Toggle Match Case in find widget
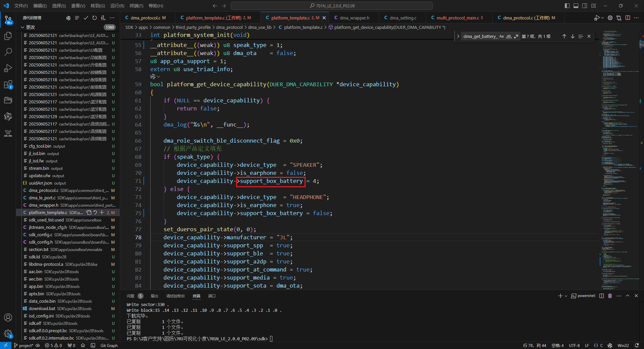The width and height of the screenshot is (644, 349). [x=501, y=36]
